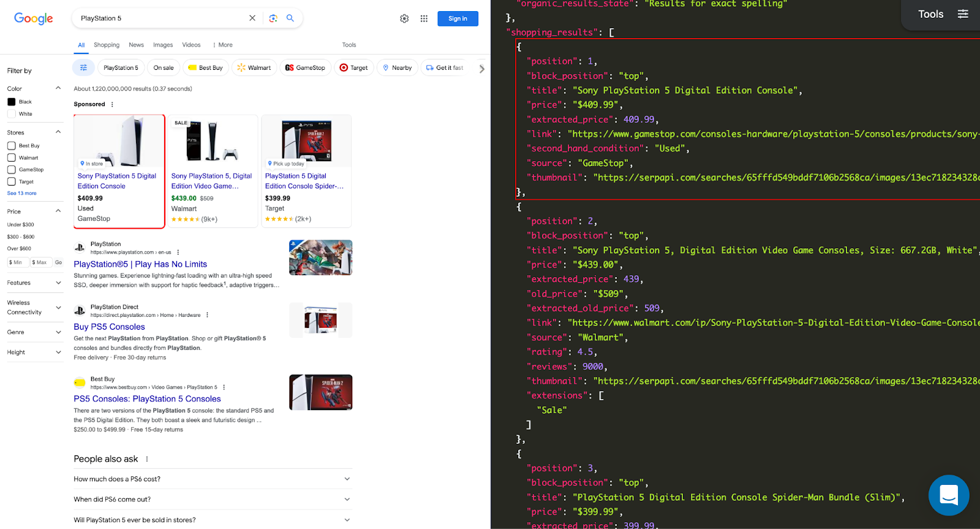The height and width of the screenshot is (529, 980).
Task: Open Walmart SALE PS5 product image
Action: tap(213, 142)
